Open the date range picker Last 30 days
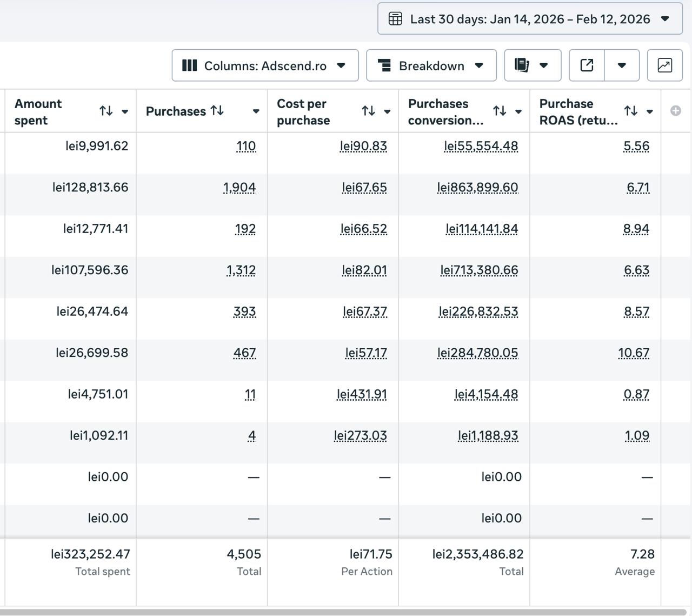 (530, 19)
